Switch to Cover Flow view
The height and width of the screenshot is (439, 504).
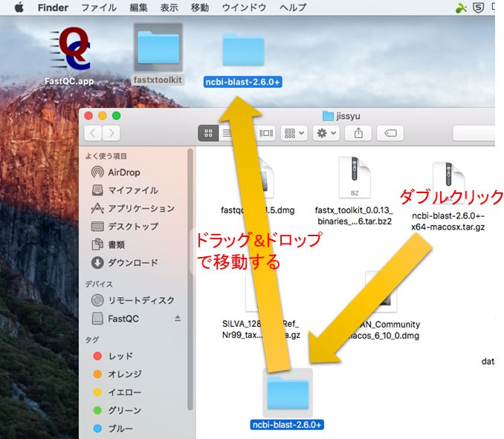[x=266, y=133]
